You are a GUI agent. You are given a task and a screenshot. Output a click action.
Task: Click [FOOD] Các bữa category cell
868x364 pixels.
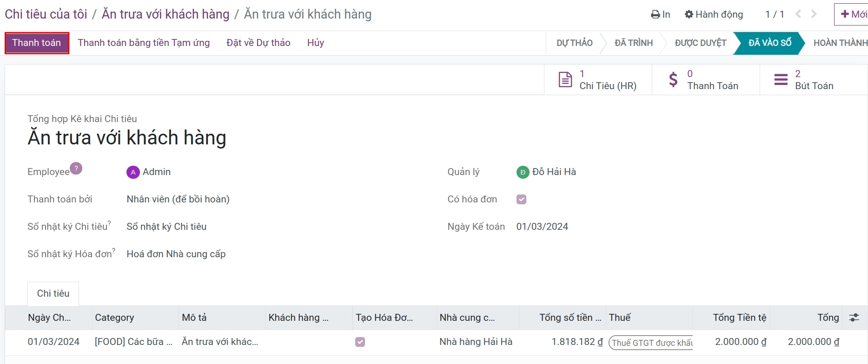134,342
